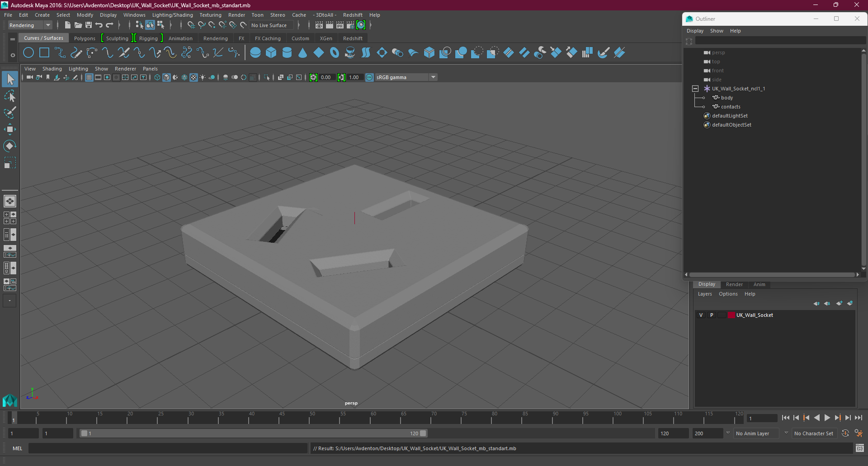Activate the Move tool
868x466 pixels.
pos(10,129)
